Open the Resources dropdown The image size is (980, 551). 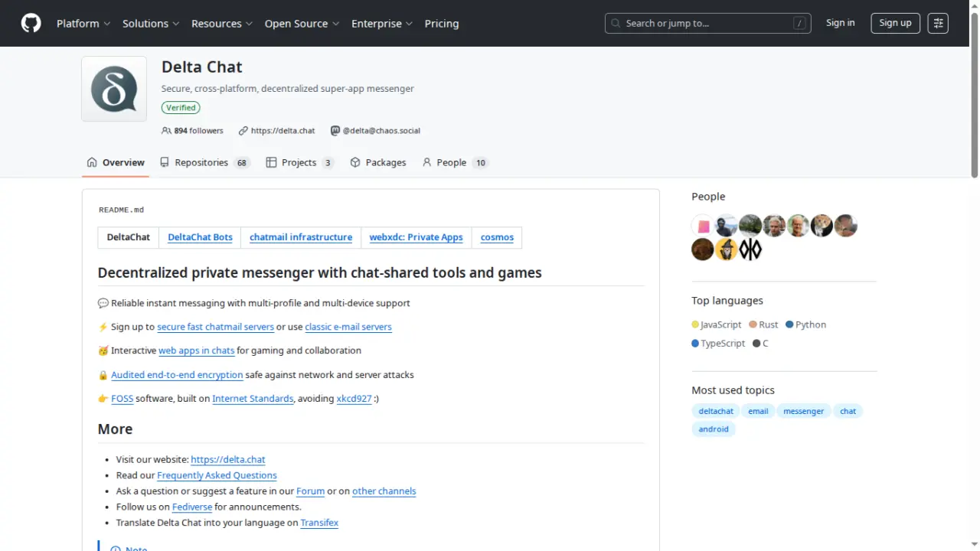point(222,24)
